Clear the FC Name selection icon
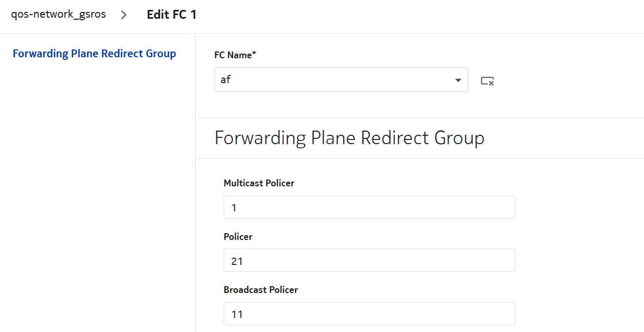Viewport: 644px width, 332px height. (x=487, y=81)
